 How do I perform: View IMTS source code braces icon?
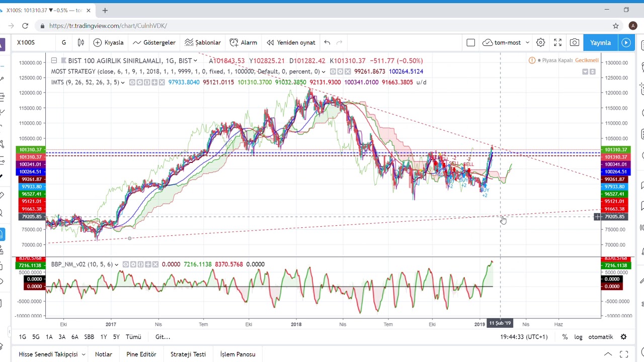click(x=147, y=82)
